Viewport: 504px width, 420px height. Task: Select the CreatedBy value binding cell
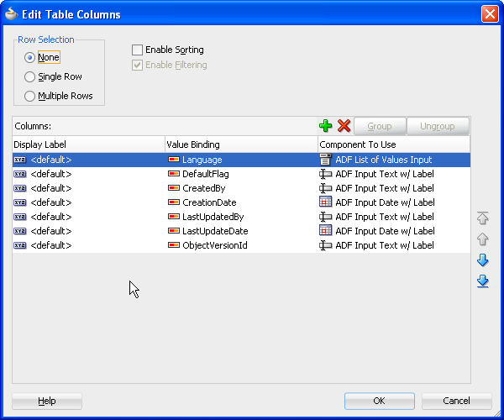coord(241,188)
